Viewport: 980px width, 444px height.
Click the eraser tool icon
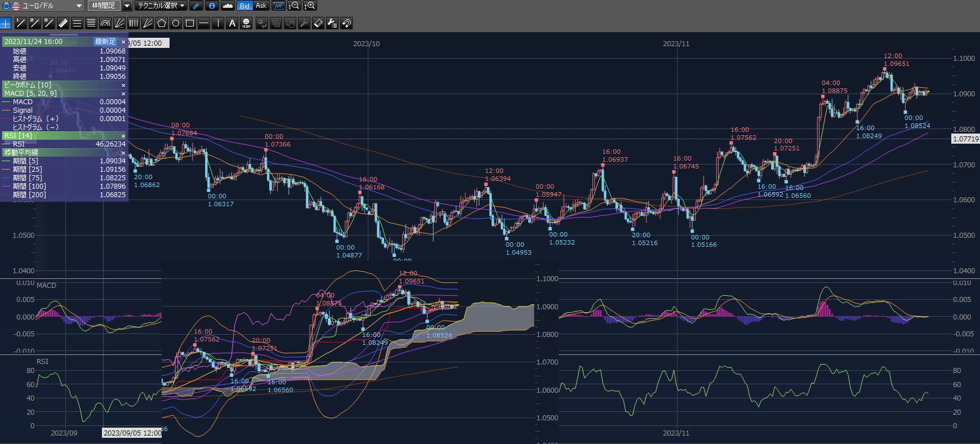tap(318, 23)
